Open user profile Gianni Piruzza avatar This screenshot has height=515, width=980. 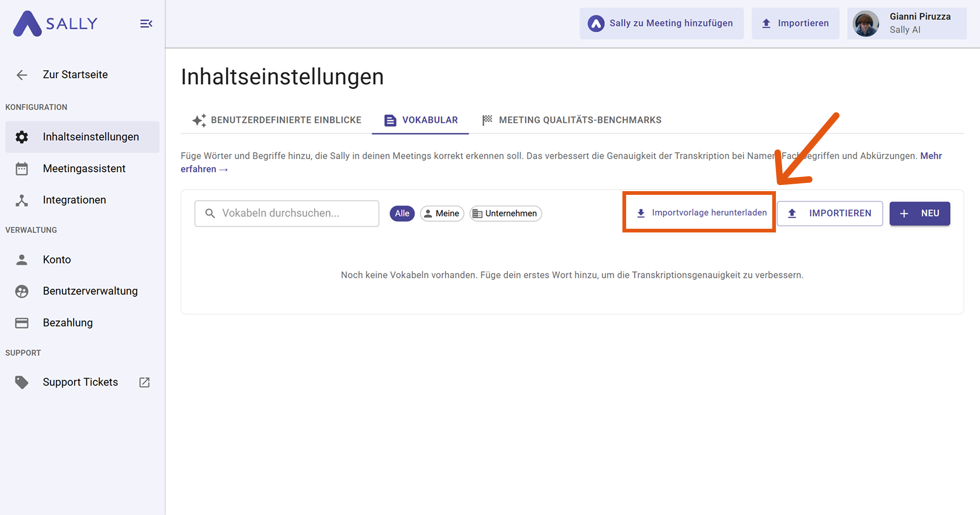click(865, 24)
